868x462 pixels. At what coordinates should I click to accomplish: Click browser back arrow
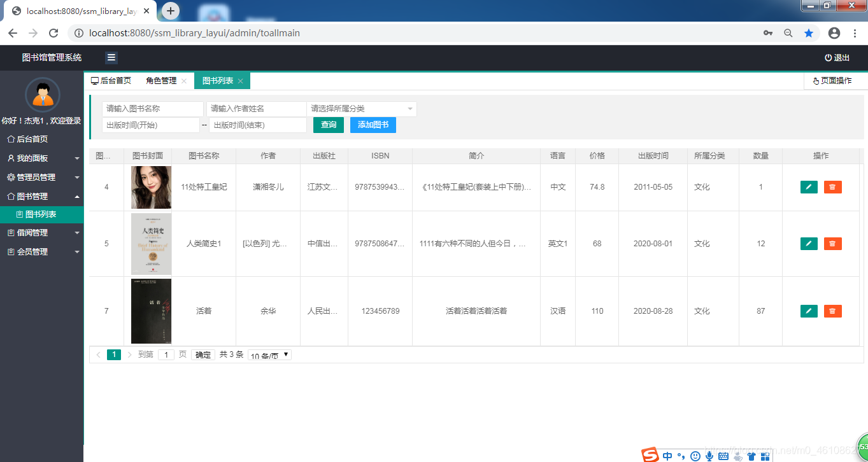click(x=13, y=33)
